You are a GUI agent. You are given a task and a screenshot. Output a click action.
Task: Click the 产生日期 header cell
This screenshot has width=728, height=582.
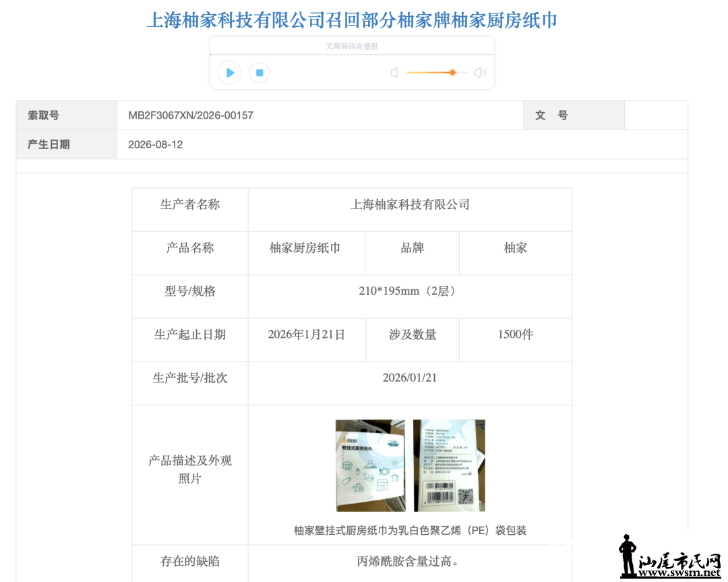click(x=66, y=144)
